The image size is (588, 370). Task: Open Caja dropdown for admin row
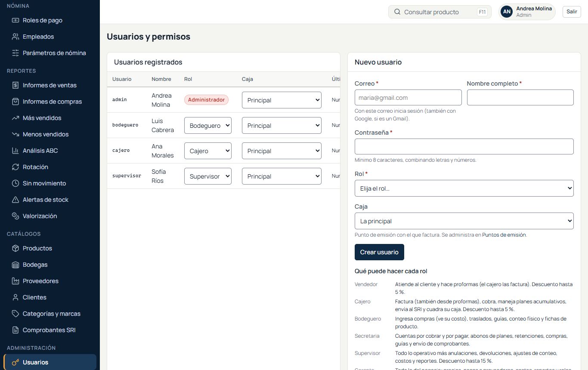(282, 100)
